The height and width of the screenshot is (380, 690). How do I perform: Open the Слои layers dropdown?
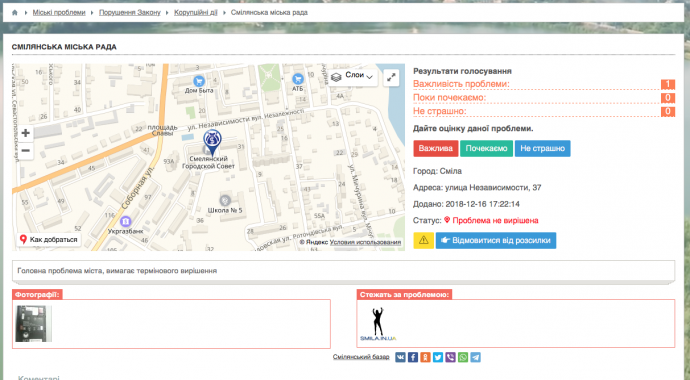(x=352, y=77)
